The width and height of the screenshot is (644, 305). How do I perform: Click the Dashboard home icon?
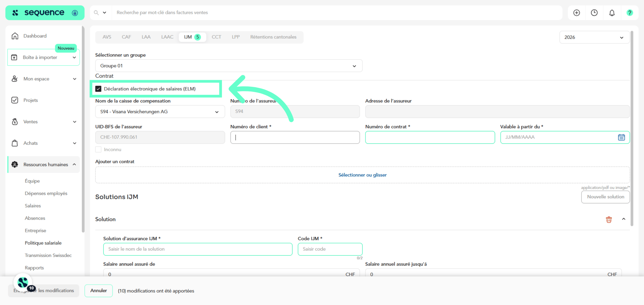pyautogui.click(x=15, y=36)
